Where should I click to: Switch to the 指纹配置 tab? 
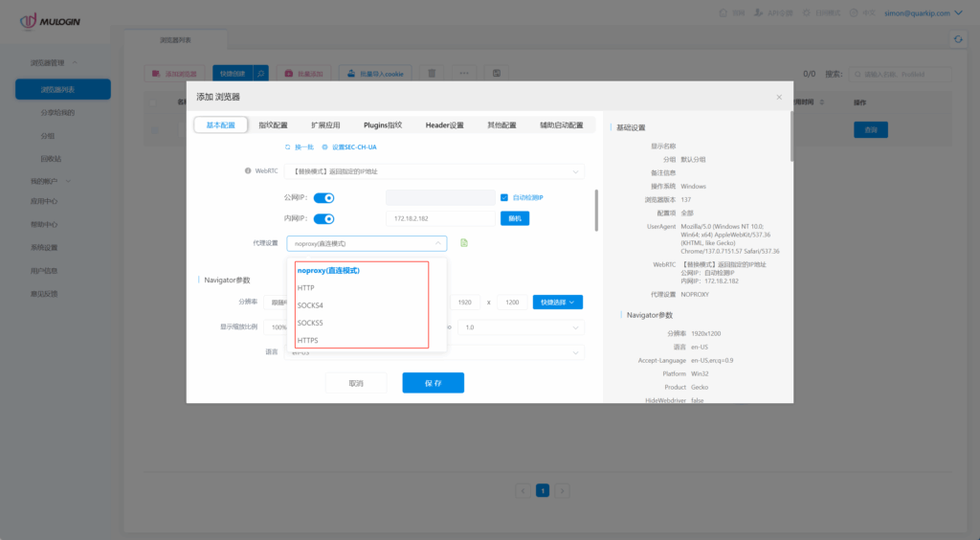pos(273,125)
